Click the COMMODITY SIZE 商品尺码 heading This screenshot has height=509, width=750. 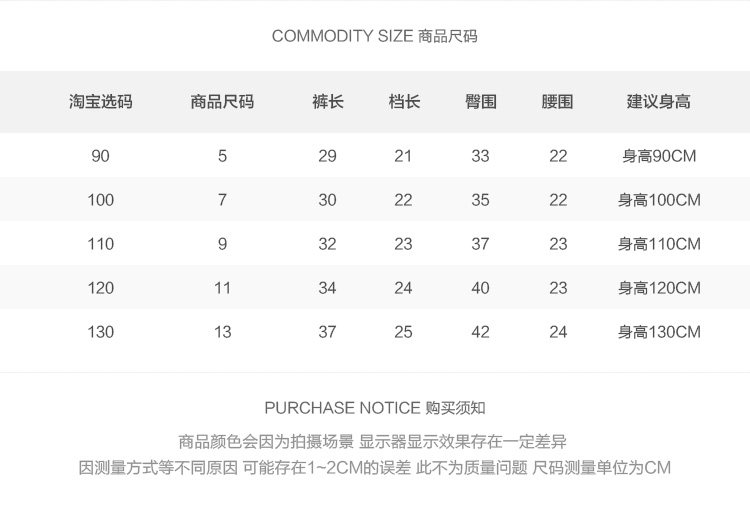click(374, 36)
